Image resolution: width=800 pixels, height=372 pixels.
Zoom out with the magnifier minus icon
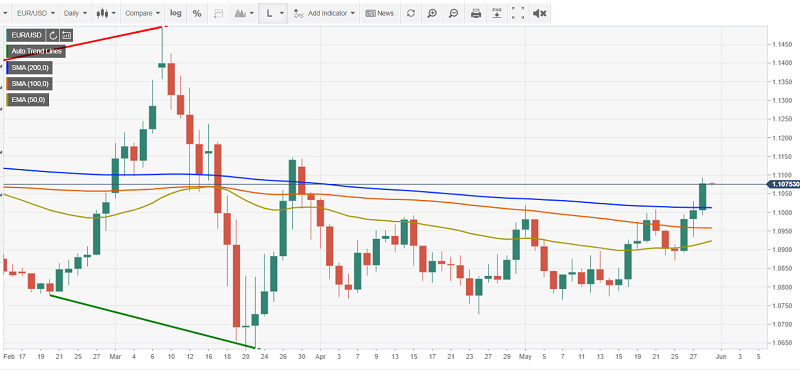[x=454, y=13]
